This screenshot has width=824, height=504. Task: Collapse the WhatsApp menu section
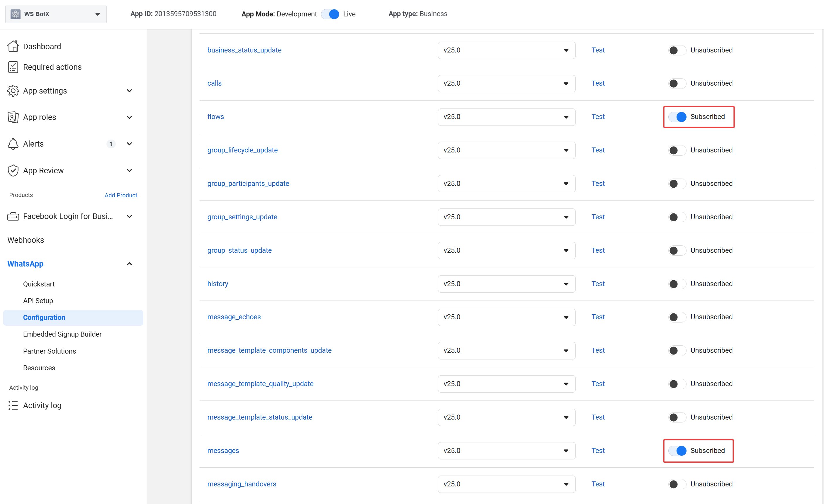(130, 264)
